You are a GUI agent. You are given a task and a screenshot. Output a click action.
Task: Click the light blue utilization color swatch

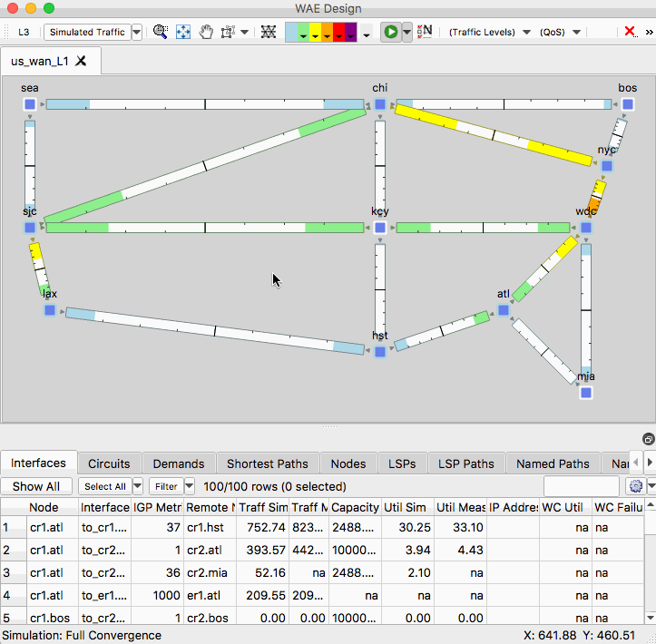[291, 33]
